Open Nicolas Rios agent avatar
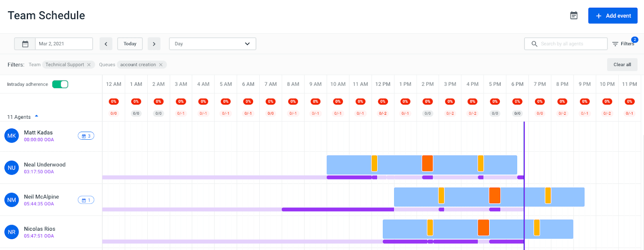Image resolution: width=644 pixels, height=250 pixels. click(x=12, y=232)
